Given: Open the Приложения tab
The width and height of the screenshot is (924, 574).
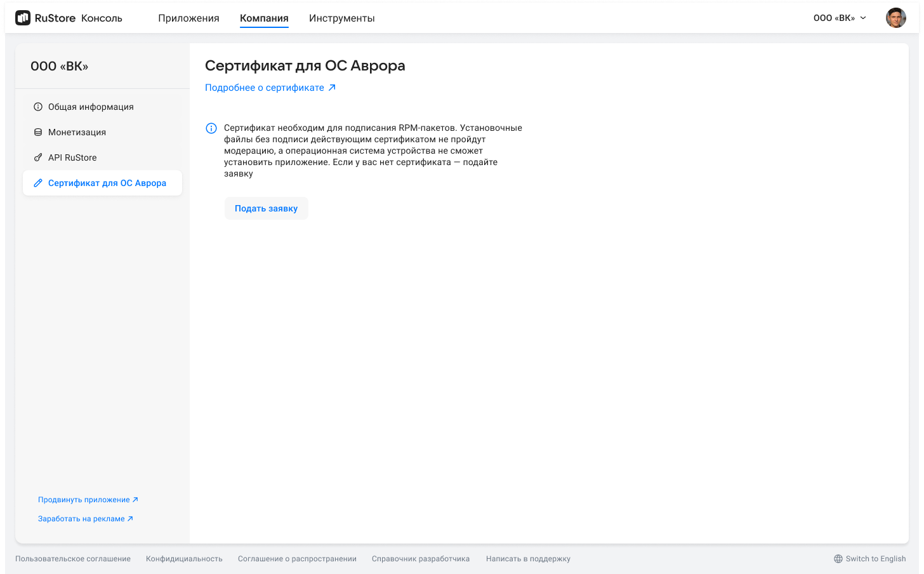Looking at the screenshot, I should coord(188,18).
